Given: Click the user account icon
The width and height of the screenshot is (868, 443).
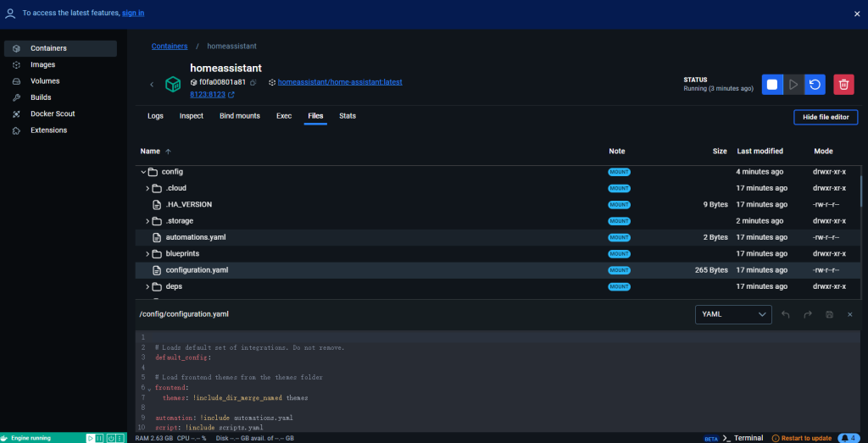Looking at the screenshot, I should [x=9, y=14].
